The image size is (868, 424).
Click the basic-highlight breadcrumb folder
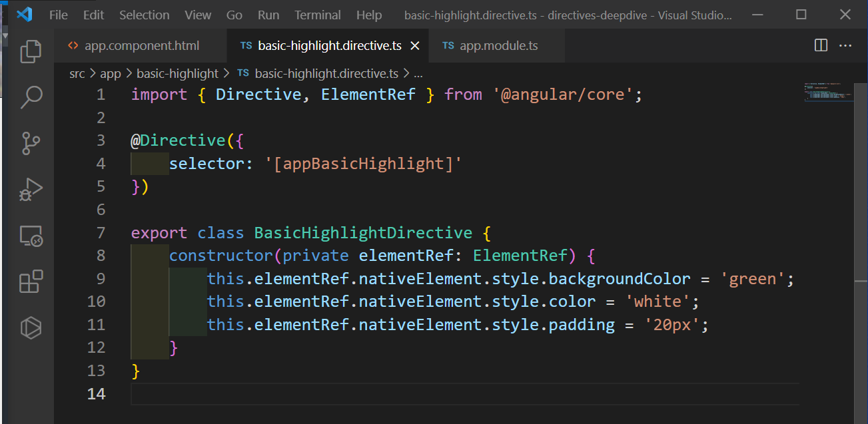click(178, 73)
